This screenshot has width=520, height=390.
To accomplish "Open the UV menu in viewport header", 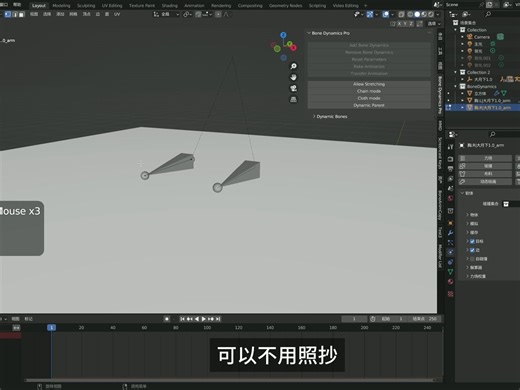I will pyautogui.click(x=117, y=14).
